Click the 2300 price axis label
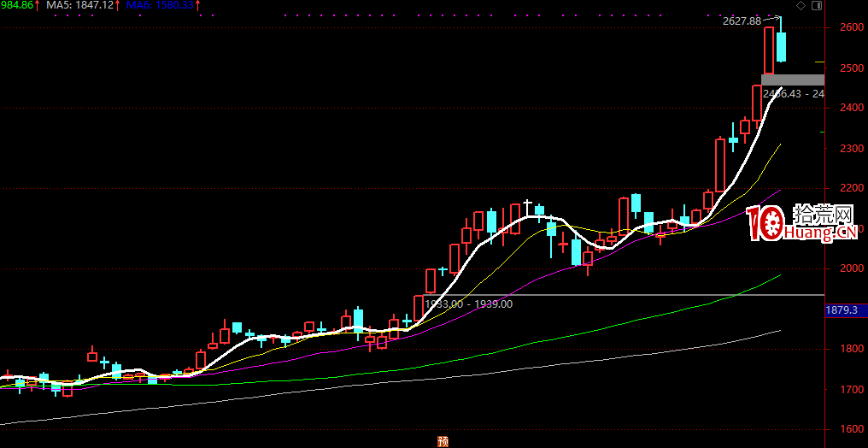Image resolution: width=868 pixels, height=448 pixels. pyautogui.click(x=850, y=149)
